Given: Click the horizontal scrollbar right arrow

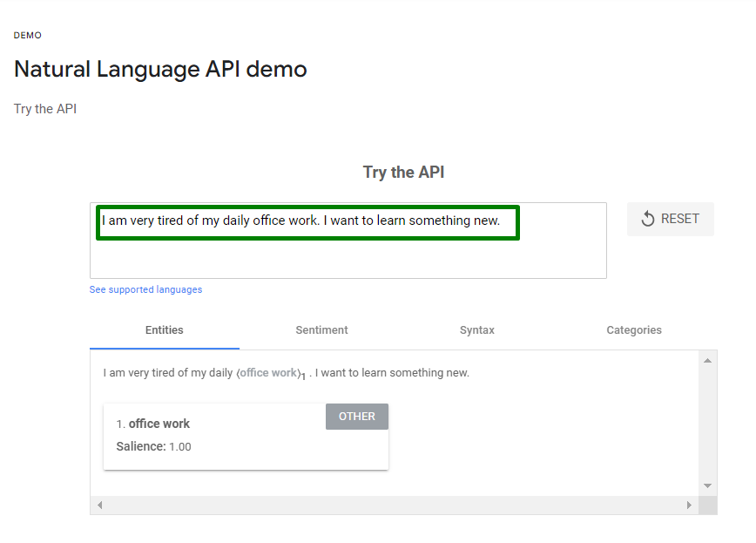Looking at the screenshot, I should pyautogui.click(x=689, y=505).
